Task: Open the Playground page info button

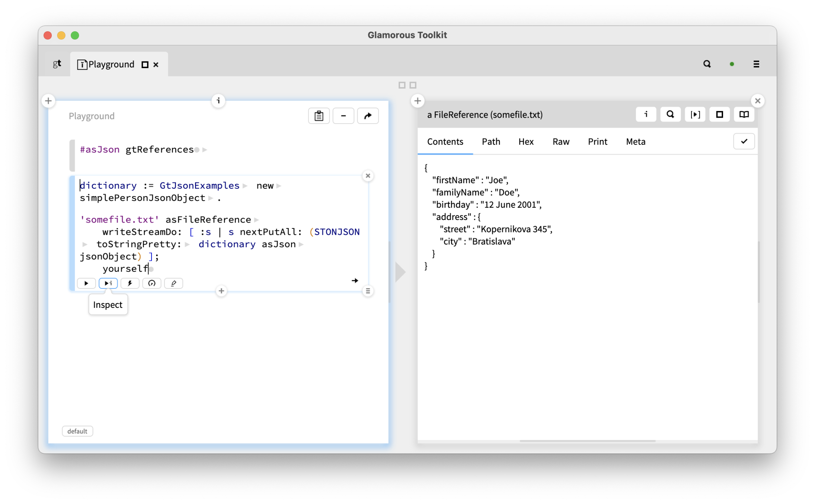Action: point(218,101)
